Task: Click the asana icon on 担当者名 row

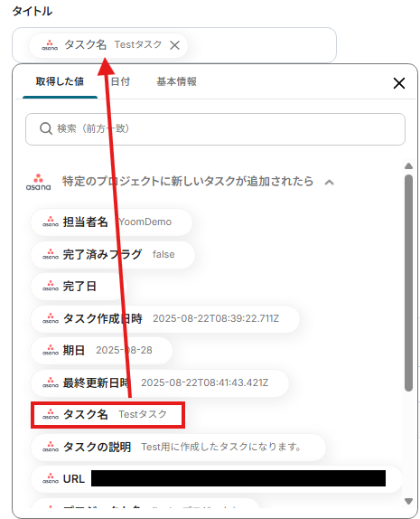Action: [51, 222]
